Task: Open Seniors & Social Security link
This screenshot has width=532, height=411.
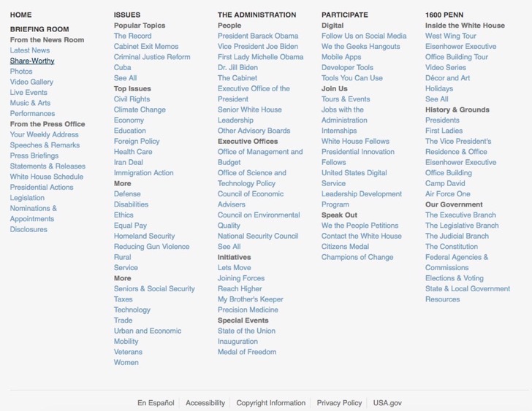Action: [x=154, y=288]
